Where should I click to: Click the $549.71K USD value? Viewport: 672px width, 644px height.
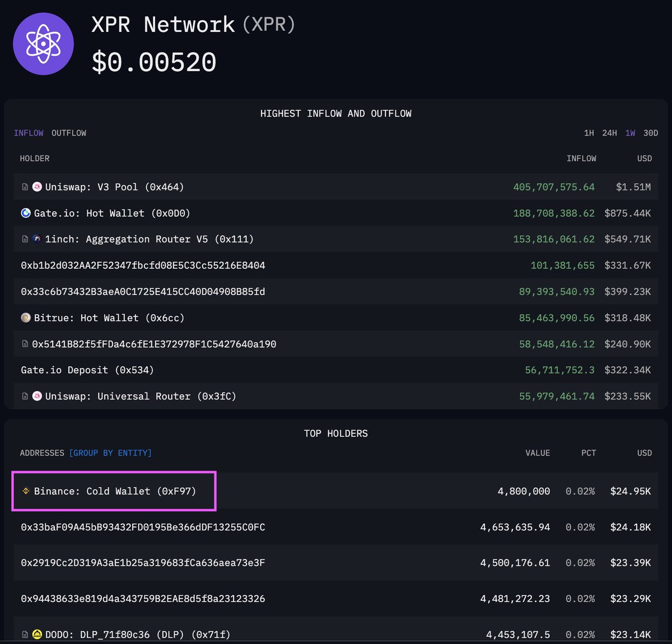point(628,239)
